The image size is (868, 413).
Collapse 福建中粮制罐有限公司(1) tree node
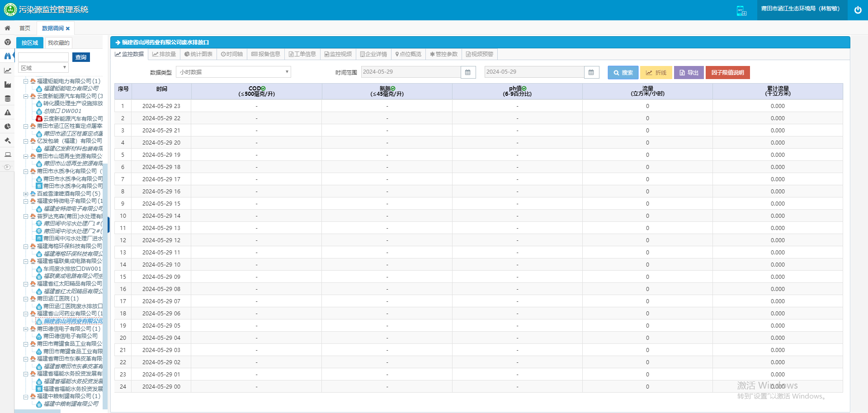(x=26, y=396)
